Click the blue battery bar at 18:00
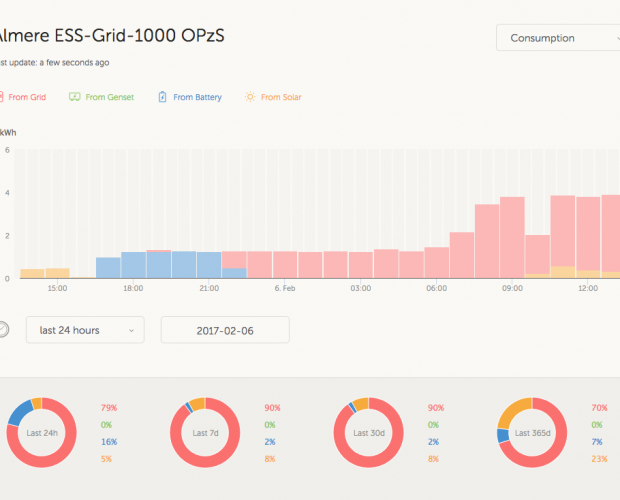Image resolution: width=620 pixels, height=500 pixels. 134,265
